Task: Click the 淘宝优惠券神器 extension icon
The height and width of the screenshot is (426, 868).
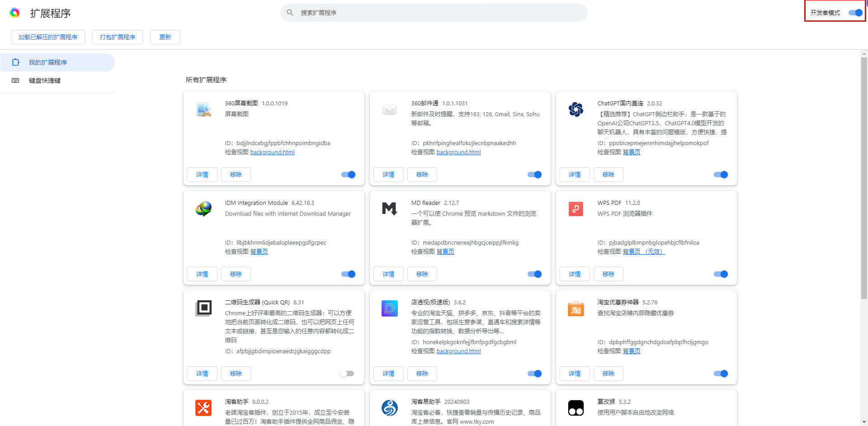Action: [576, 308]
